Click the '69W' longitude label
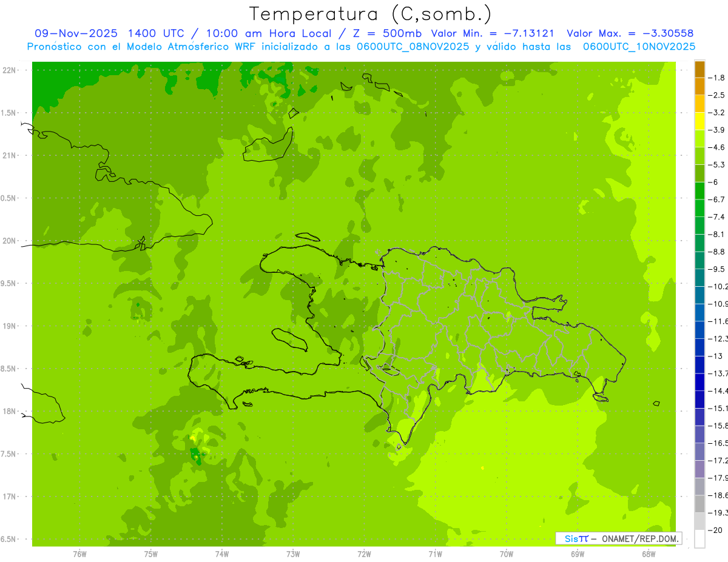The width and height of the screenshot is (728, 562). 578,554
